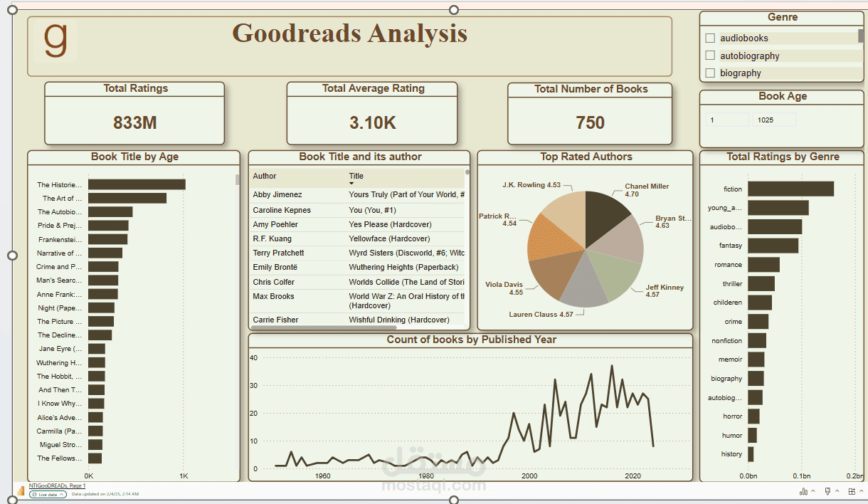Select 'Pride & Prej...' bar in age chart
The image size is (868, 504).
click(108, 226)
